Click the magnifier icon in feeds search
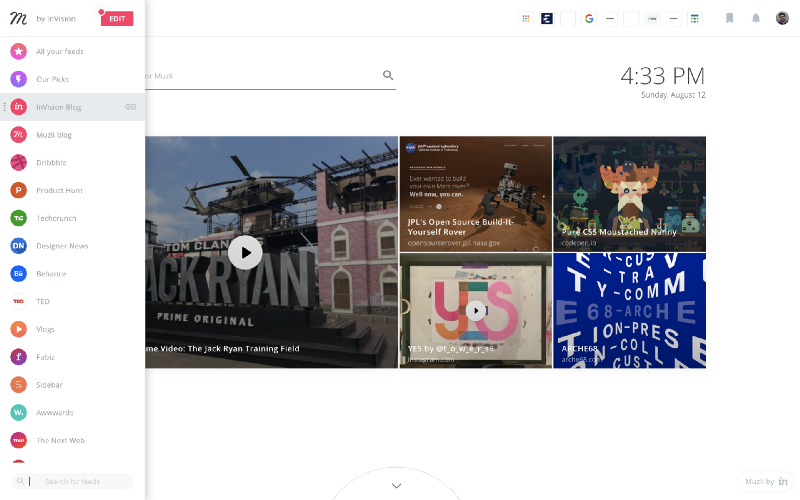The width and height of the screenshot is (800, 500). tap(20, 481)
